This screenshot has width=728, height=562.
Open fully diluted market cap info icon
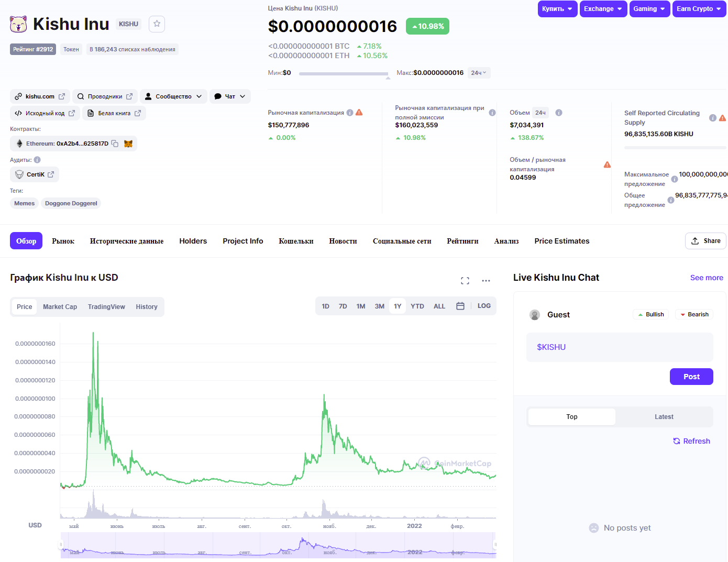coord(492,113)
